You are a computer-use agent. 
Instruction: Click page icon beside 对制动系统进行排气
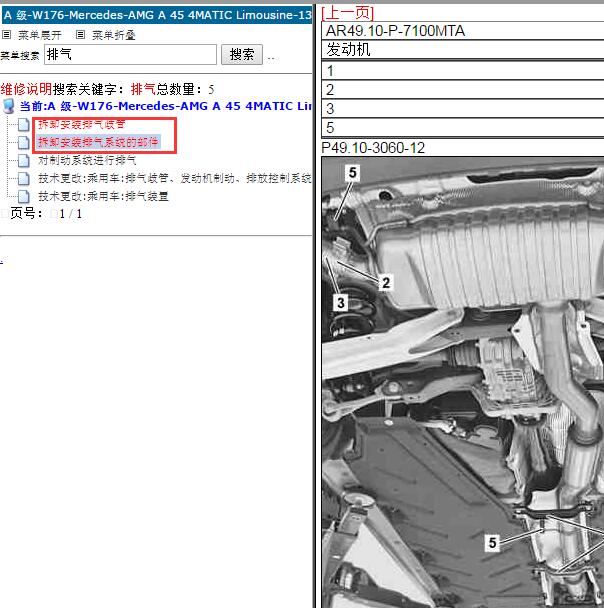[x=24, y=160]
